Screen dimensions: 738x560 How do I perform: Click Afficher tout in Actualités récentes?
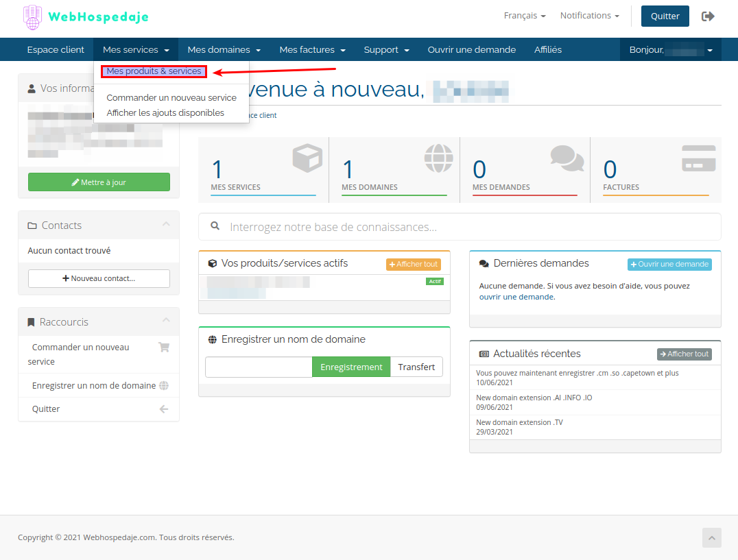(685, 354)
